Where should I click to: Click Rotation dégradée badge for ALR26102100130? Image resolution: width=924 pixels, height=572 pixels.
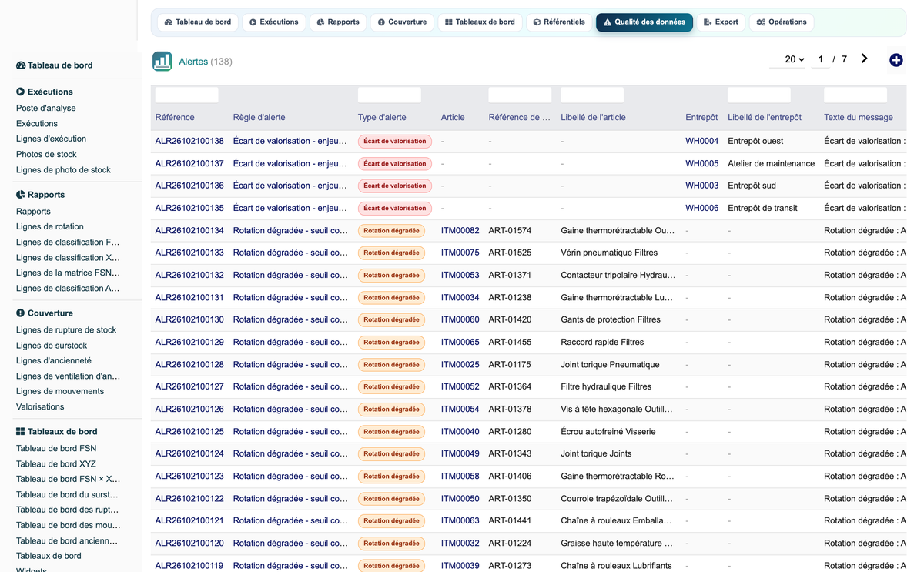point(391,320)
